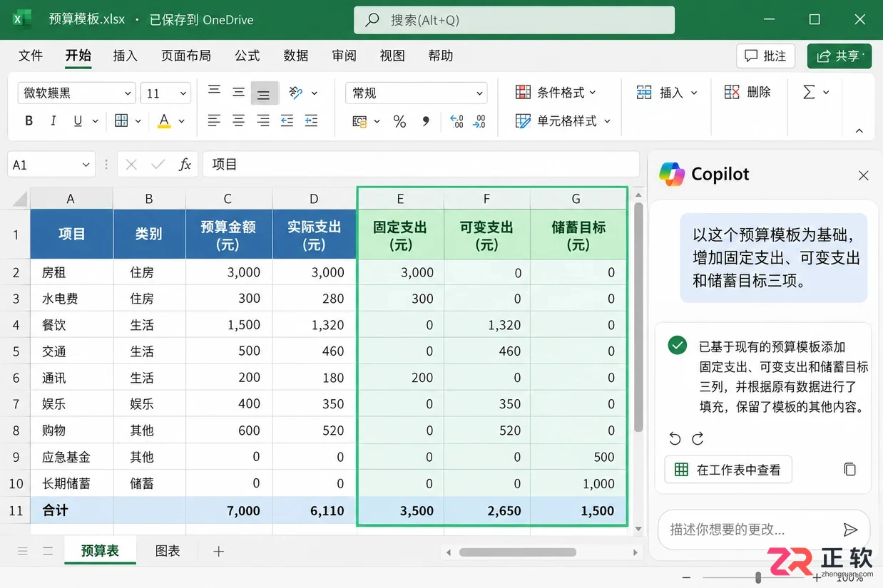The height and width of the screenshot is (588, 883).
Task: Apply the yellow font color swatch
Action: tap(164, 121)
